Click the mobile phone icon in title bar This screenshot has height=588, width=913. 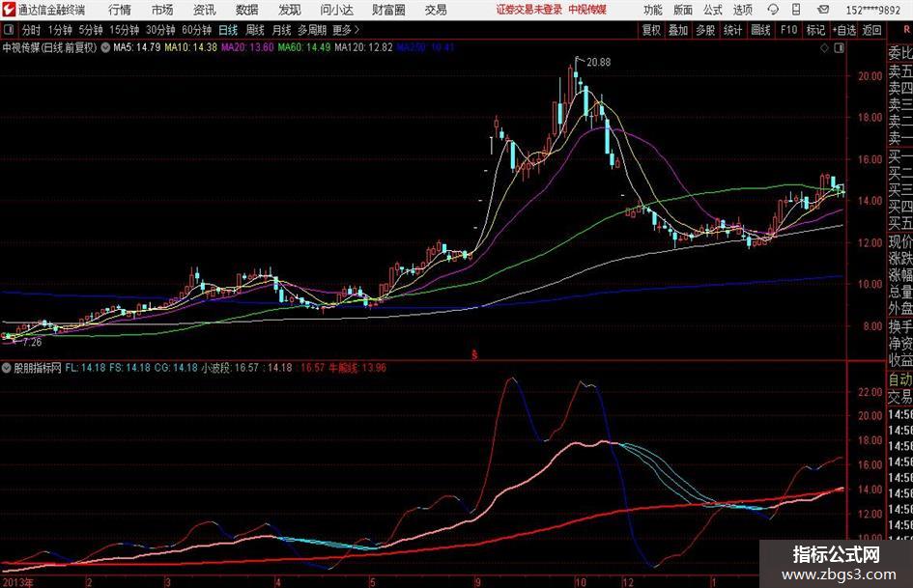pos(796,10)
